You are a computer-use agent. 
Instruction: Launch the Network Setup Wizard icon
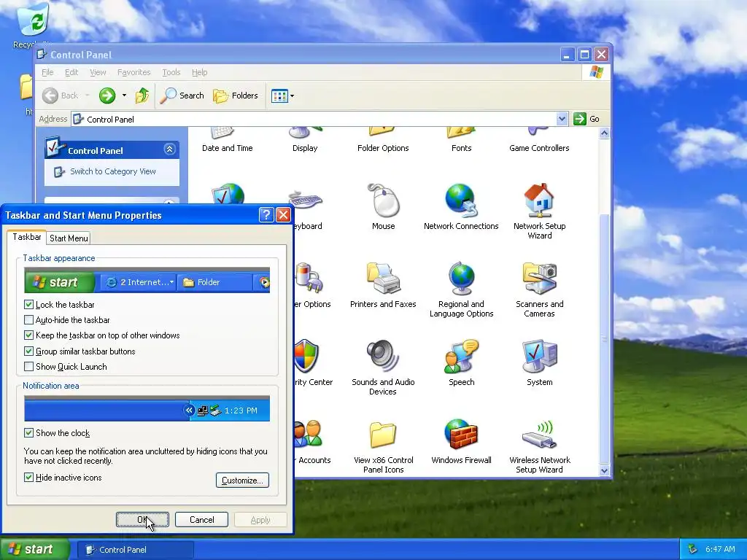pyautogui.click(x=539, y=201)
